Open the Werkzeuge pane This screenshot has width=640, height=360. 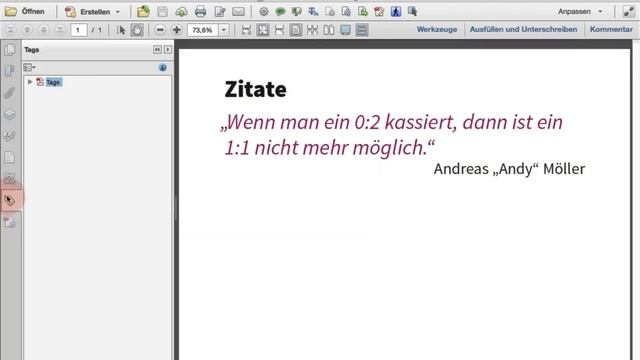click(x=437, y=29)
